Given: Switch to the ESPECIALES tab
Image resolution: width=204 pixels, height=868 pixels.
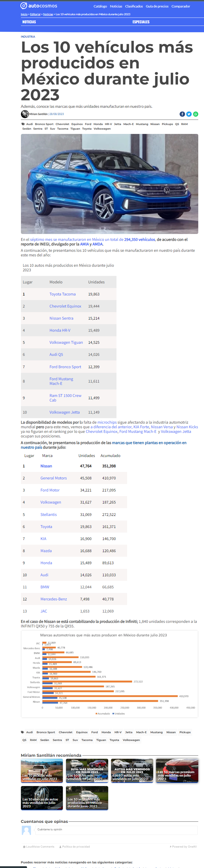Looking at the screenshot, I should click(141, 22).
